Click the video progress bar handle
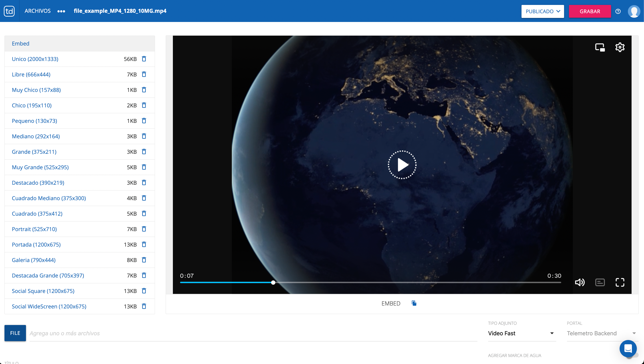 pyautogui.click(x=273, y=282)
